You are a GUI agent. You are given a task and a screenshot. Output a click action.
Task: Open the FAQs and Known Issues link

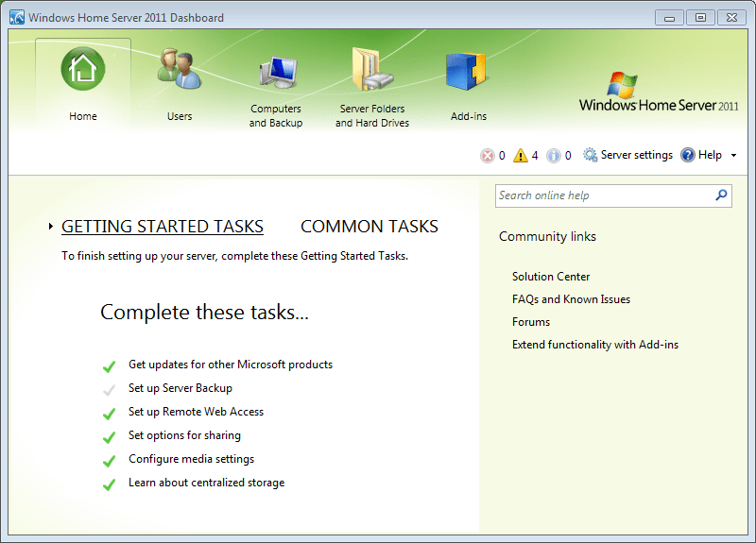(572, 299)
